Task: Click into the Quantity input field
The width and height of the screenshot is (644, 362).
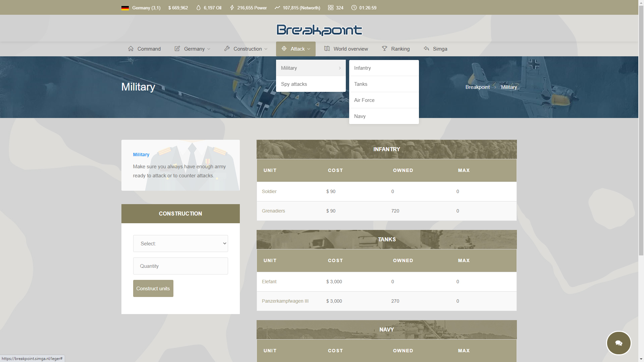Action: (x=180, y=266)
